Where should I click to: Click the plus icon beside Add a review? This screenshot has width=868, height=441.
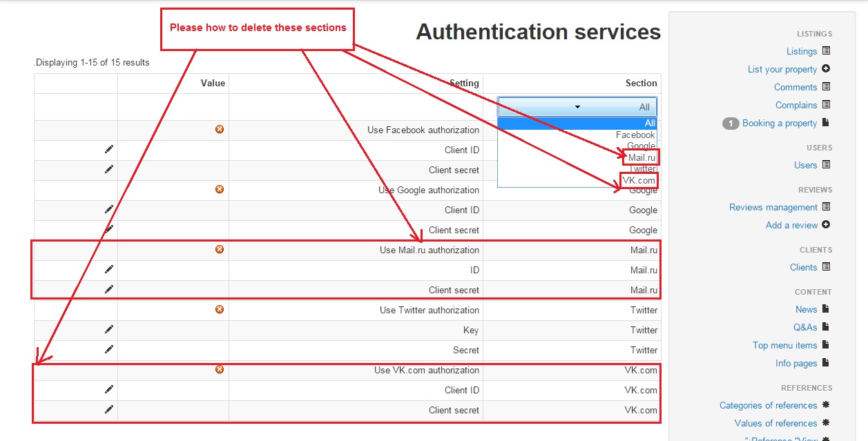[x=826, y=225]
